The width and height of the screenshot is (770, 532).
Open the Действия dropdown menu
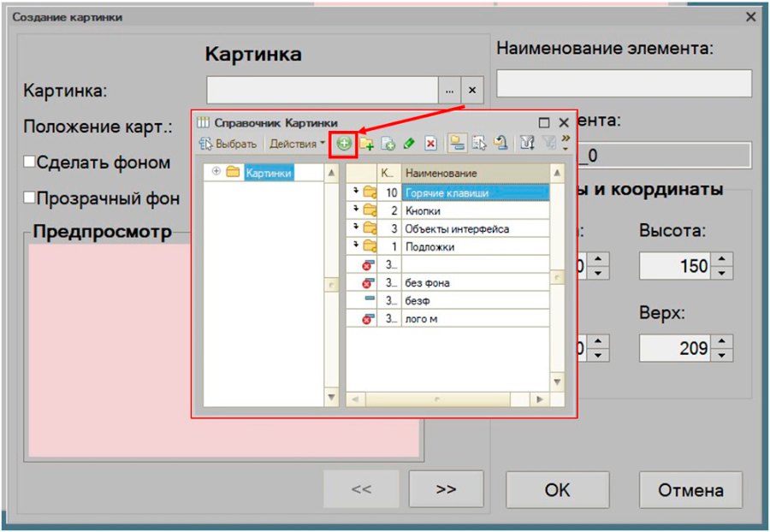(297, 144)
